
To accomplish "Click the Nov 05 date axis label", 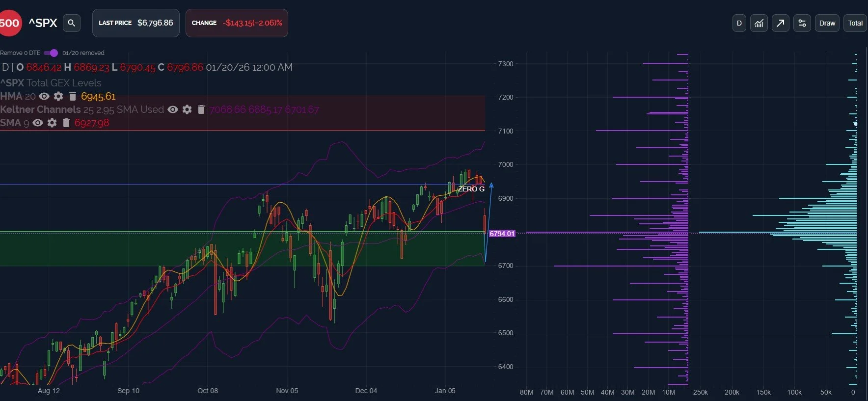I will [287, 391].
